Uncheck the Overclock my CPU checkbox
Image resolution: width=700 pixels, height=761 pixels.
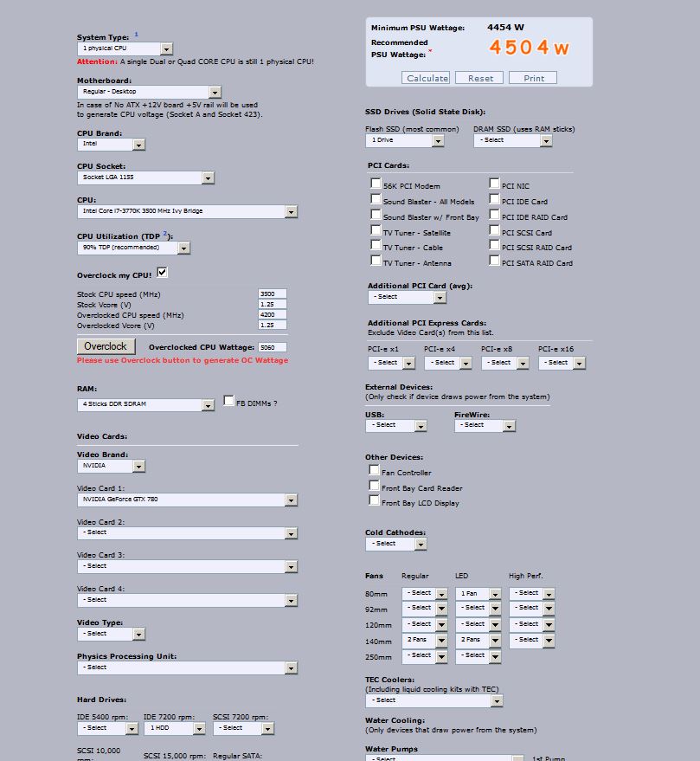point(163,272)
